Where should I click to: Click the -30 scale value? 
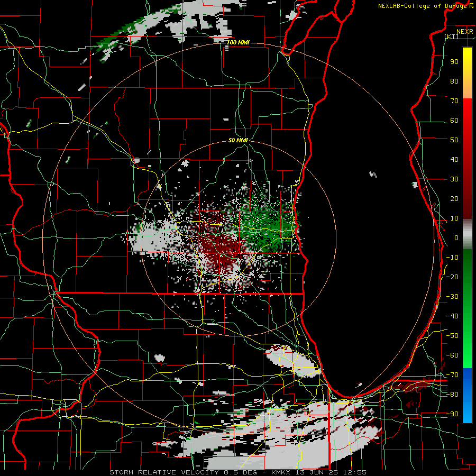click(x=452, y=297)
